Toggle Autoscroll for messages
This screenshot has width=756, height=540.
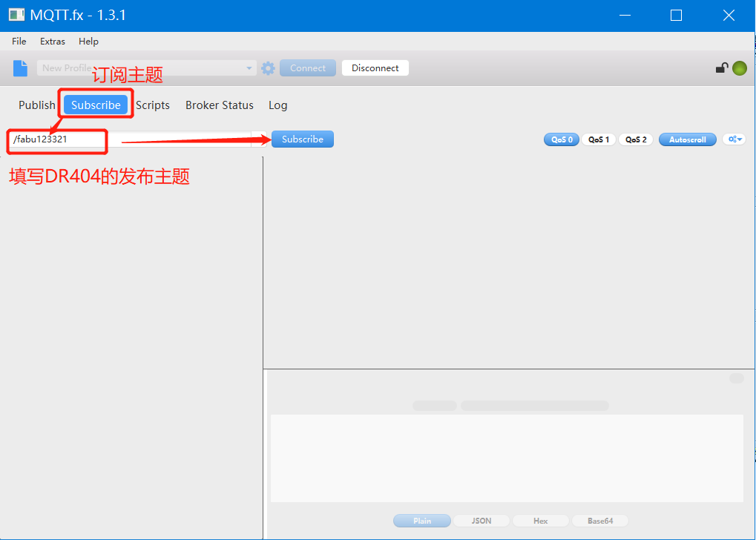(687, 139)
